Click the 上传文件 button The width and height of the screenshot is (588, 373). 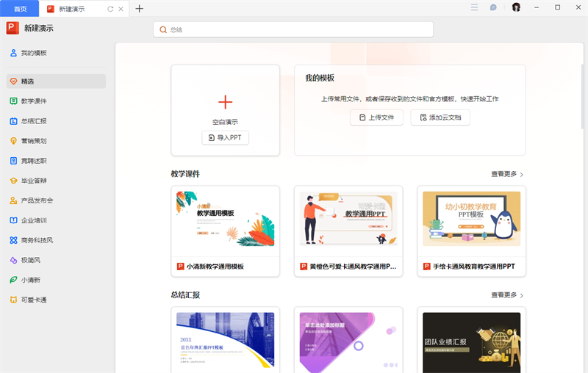point(376,117)
